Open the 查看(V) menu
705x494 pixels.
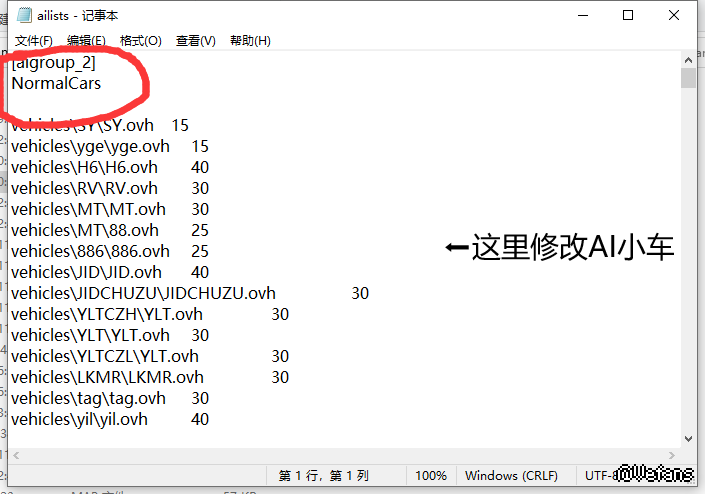click(195, 41)
